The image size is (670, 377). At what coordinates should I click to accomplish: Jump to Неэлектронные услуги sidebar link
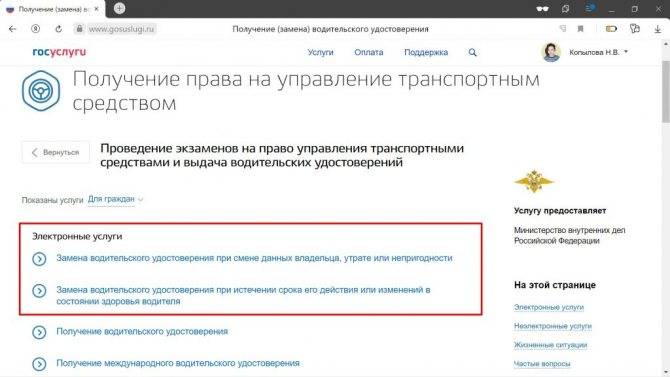[552, 326]
